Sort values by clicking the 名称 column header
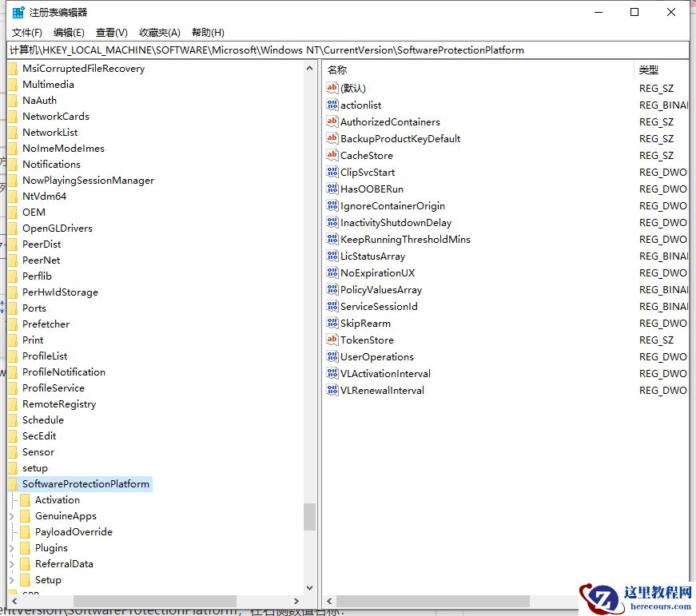This screenshot has width=696, height=616. pyautogui.click(x=340, y=70)
